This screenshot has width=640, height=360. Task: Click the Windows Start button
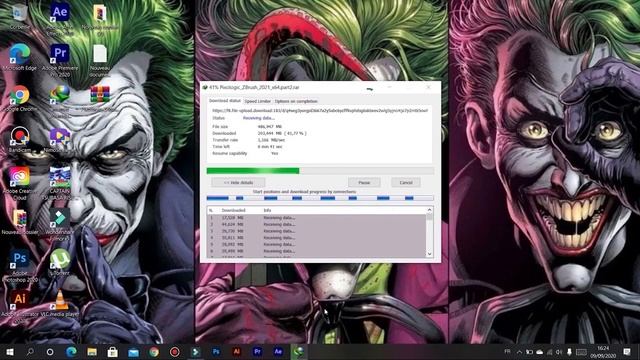click(x=9, y=351)
